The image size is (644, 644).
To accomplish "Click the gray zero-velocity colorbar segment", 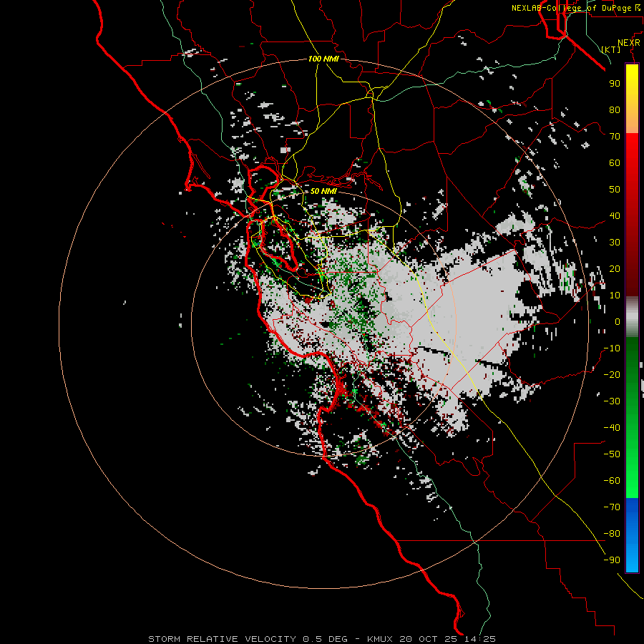I will coord(632,317).
